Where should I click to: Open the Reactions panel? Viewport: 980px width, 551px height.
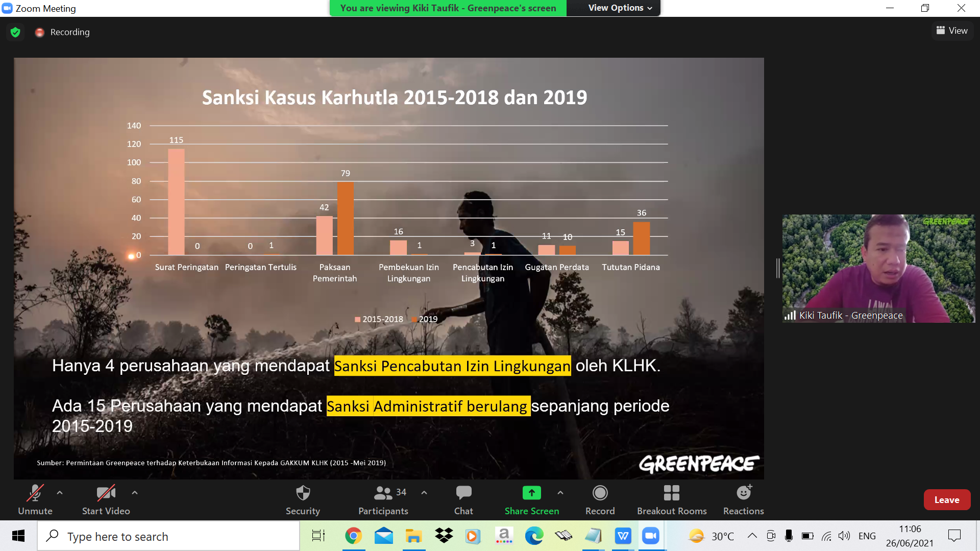pyautogui.click(x=743, y=499)
